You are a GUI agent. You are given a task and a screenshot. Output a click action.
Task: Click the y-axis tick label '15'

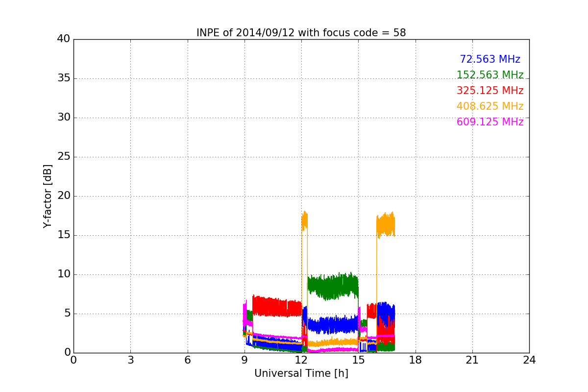pos(64,235)
